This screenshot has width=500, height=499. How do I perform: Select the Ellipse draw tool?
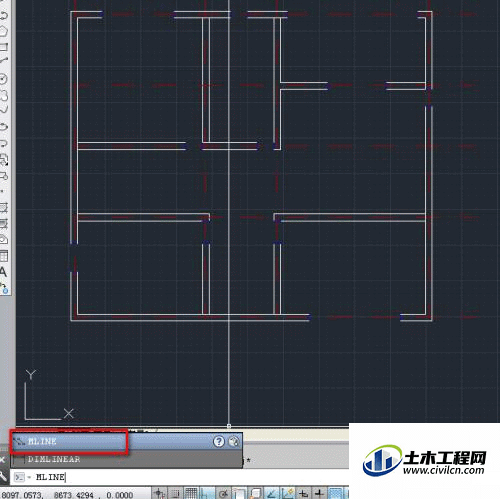pos(3,127)
